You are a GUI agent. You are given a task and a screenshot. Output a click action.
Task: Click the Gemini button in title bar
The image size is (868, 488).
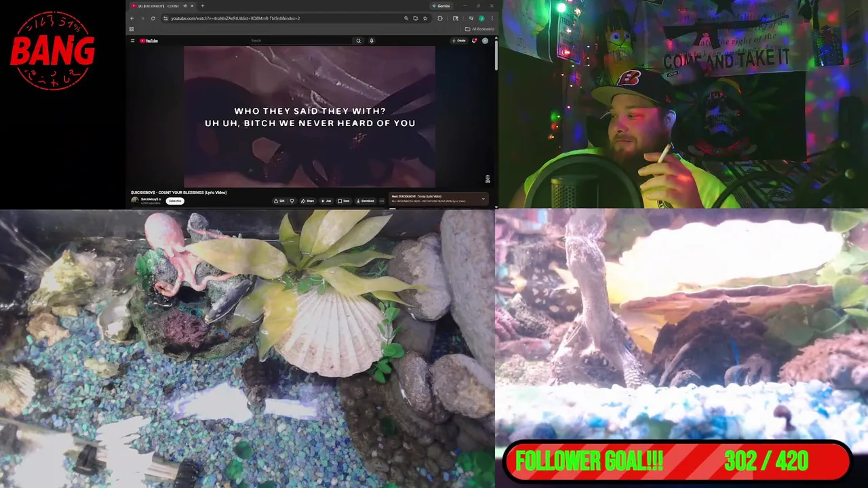[x=441, y=5]
